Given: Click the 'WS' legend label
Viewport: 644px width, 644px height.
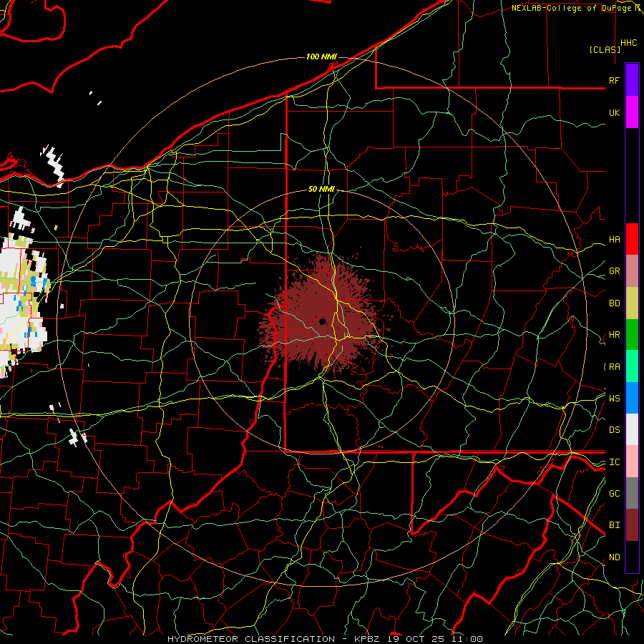Looking at the screenshot, I should click(614, 399).
